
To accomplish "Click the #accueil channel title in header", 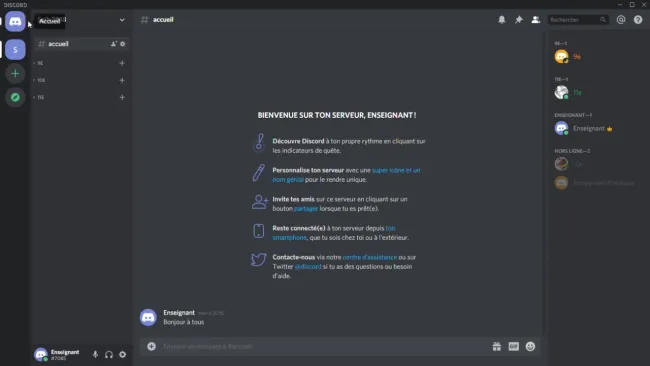I will pos(163,19).
